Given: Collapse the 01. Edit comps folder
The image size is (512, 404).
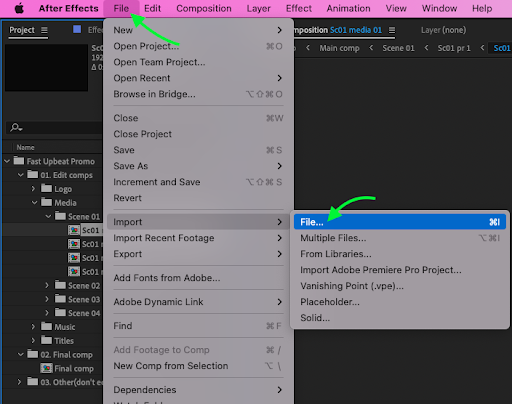Looking at the screenshot, I should (21, 175).
